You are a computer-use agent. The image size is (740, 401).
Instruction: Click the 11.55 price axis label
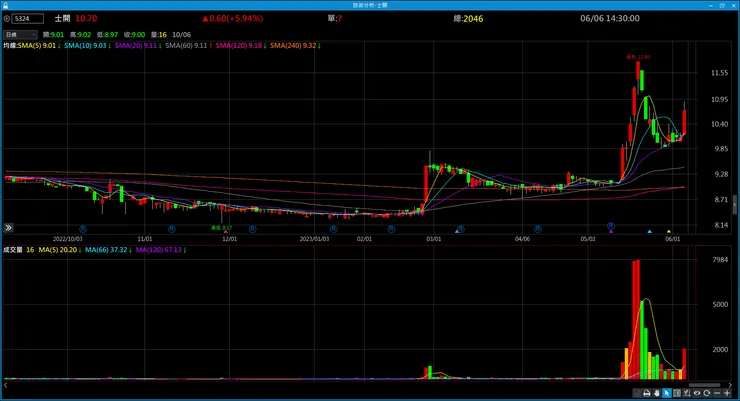pyautogui.click(x=719, y=73)
